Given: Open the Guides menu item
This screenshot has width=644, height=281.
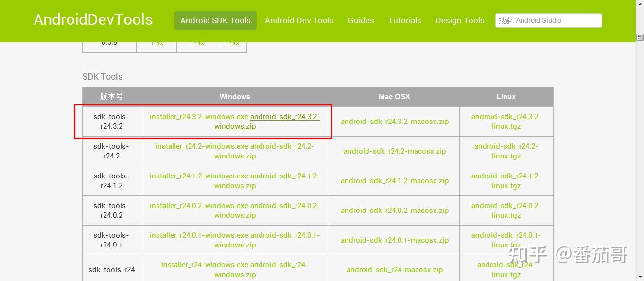Looking at the screenshot, I should (361, 20).
